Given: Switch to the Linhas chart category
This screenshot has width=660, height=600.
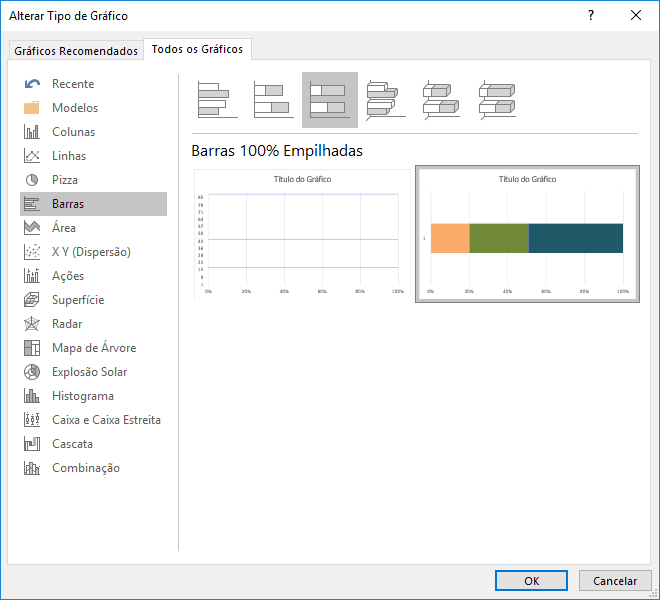Looking at the screenshot, I should point(69,156).
